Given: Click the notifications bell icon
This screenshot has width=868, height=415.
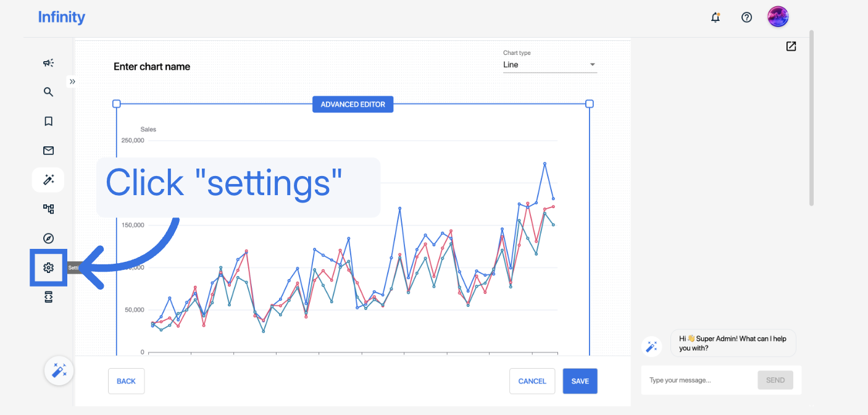Looking at the screenshot, I should point(716,17).
